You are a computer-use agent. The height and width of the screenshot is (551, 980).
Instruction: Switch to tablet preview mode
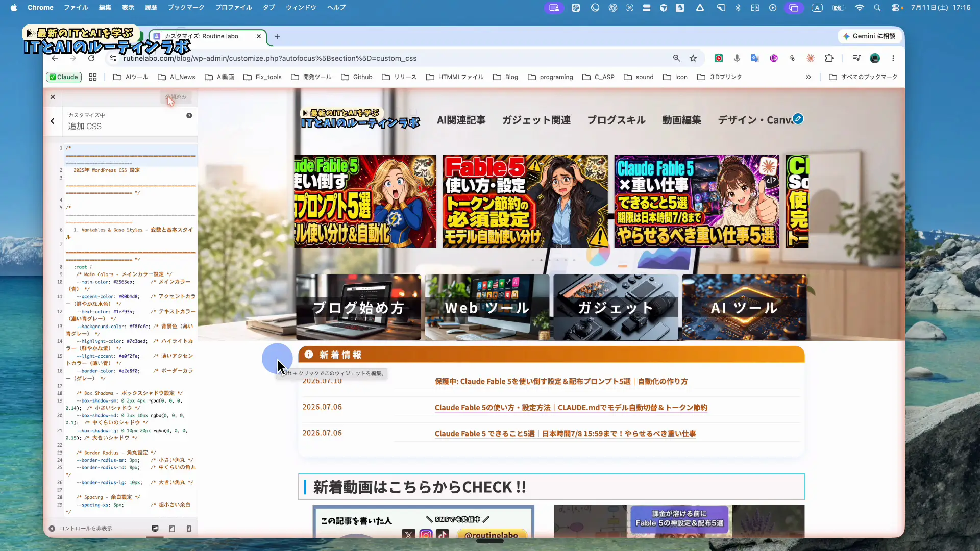pyautogui.click(x=172, y=529)
